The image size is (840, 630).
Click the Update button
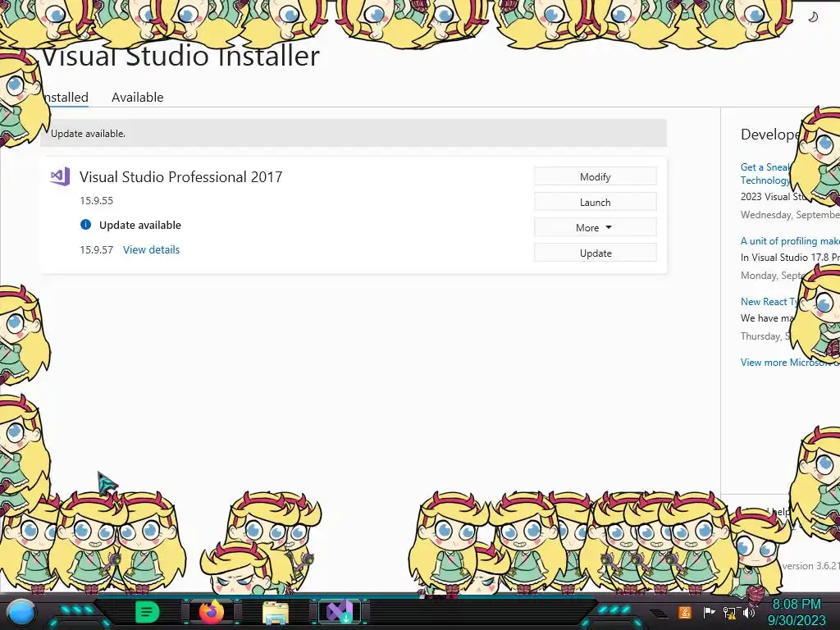(x=596, y=253)
